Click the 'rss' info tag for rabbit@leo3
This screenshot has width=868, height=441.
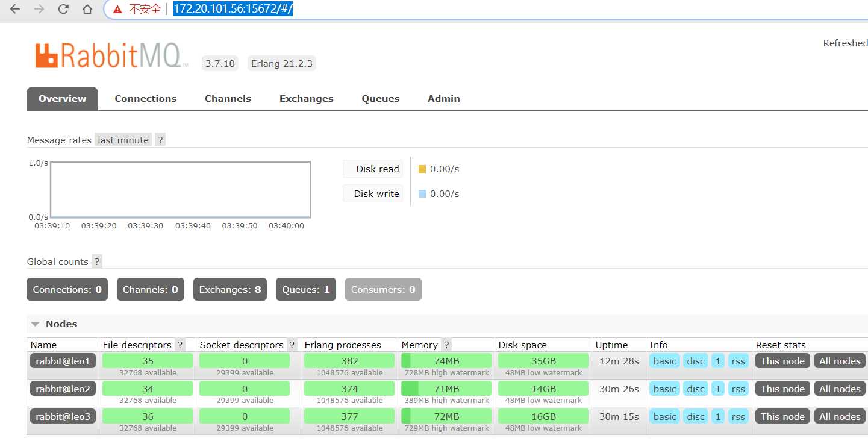738,416
